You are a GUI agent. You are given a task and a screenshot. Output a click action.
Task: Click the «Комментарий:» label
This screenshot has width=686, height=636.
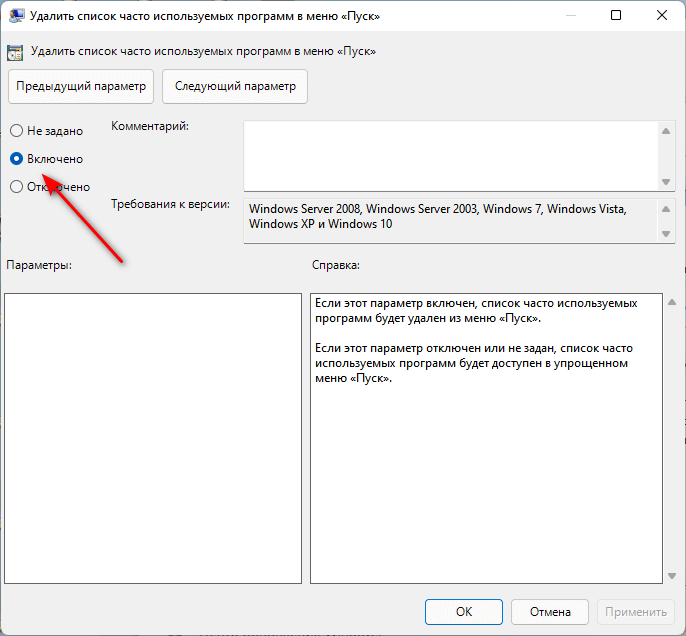pos(150,126)
